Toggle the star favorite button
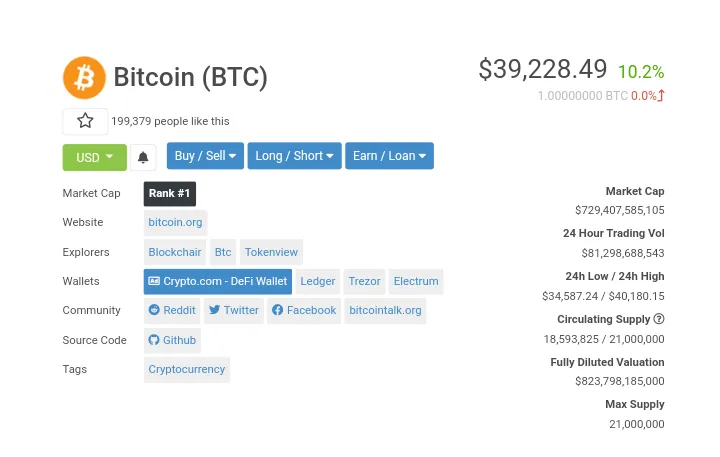This screenshot has width=720, height=457. click(85, 121)
